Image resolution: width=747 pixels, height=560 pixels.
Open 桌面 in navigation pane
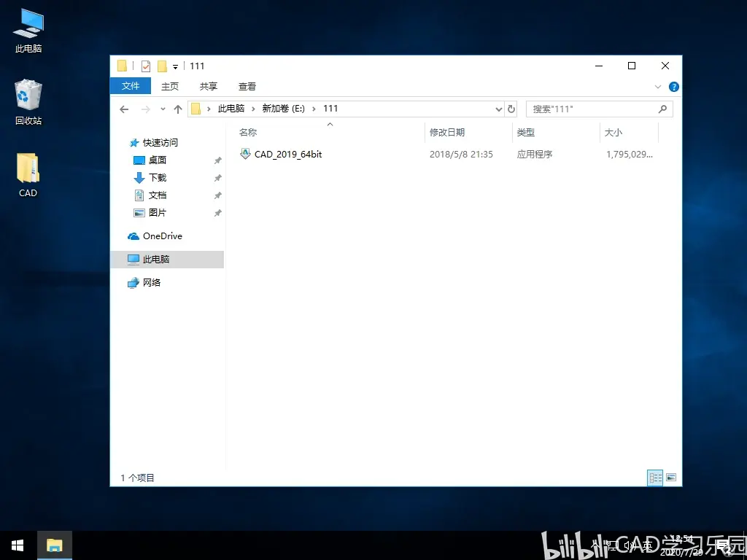[x=158, y=160]
